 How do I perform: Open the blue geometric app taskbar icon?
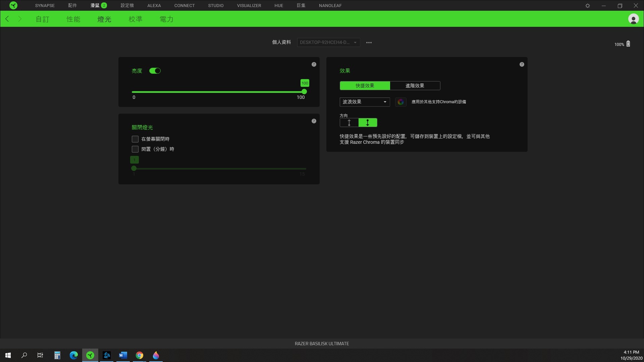(x=107, y=355)
